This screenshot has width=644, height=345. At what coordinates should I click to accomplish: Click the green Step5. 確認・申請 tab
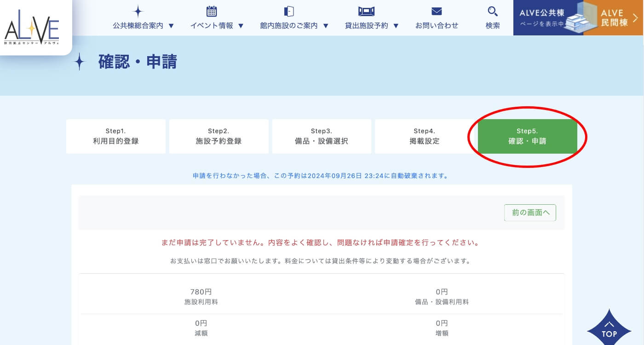click(527, 137)
